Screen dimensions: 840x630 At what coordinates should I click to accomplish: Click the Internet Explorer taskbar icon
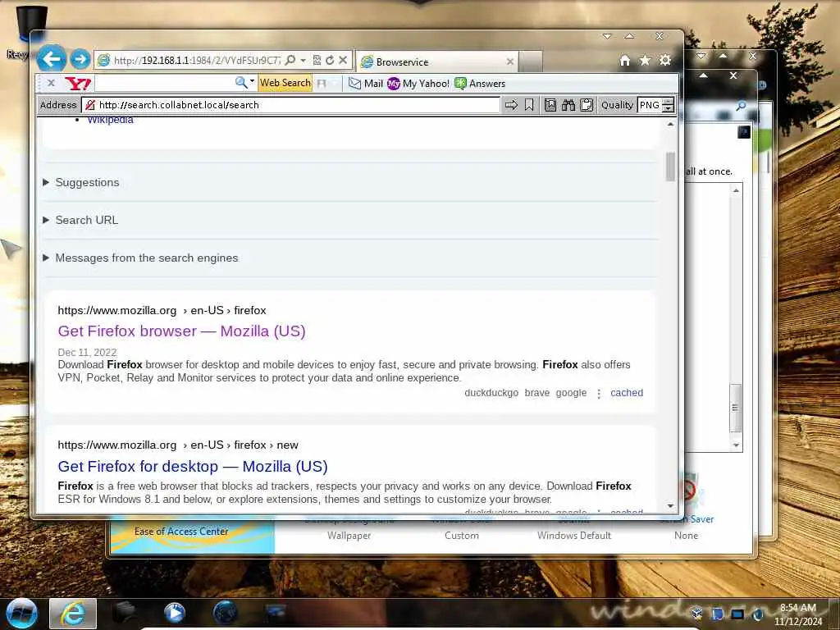73,614
